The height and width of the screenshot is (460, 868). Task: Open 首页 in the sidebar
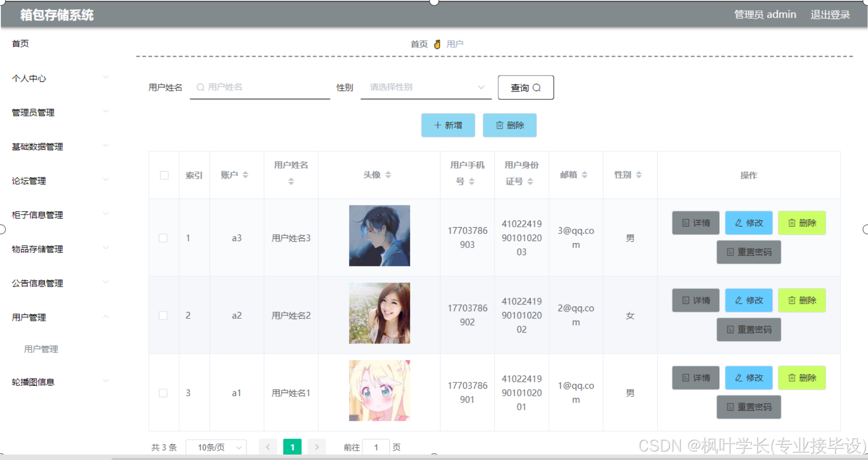pos(20,44)
